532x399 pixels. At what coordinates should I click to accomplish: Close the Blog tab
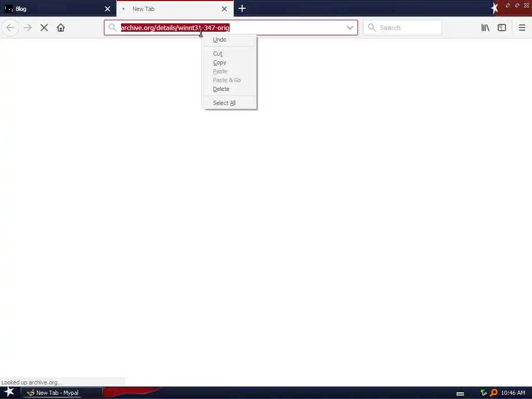tap(108, 9)
